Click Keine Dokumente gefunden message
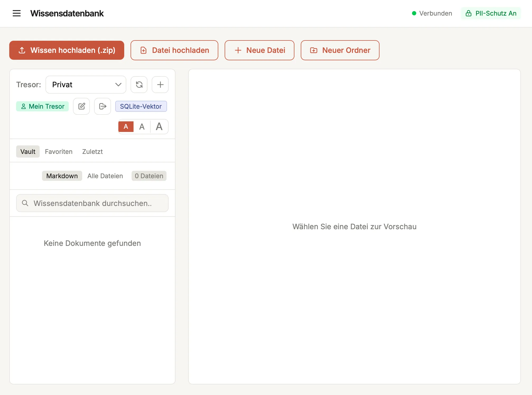 click(x=92, y=243)
